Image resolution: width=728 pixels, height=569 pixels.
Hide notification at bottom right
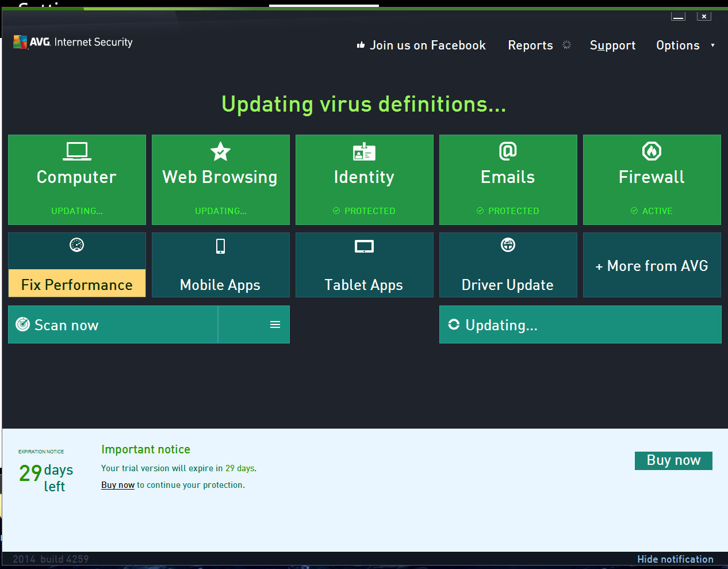[675, 559]
